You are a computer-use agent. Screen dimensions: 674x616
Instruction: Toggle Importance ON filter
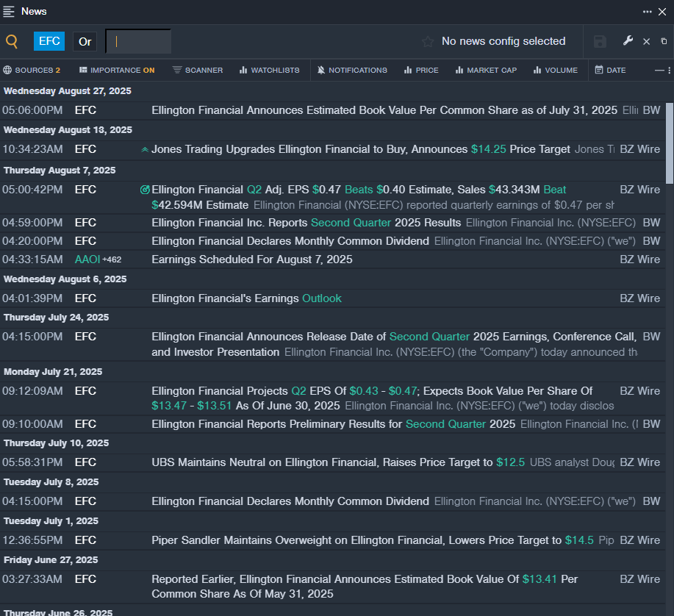pyautogui.click(x=117, y=70)
